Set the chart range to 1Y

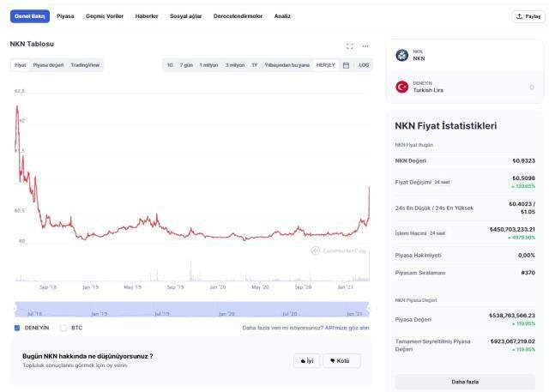tap(255, 65)
